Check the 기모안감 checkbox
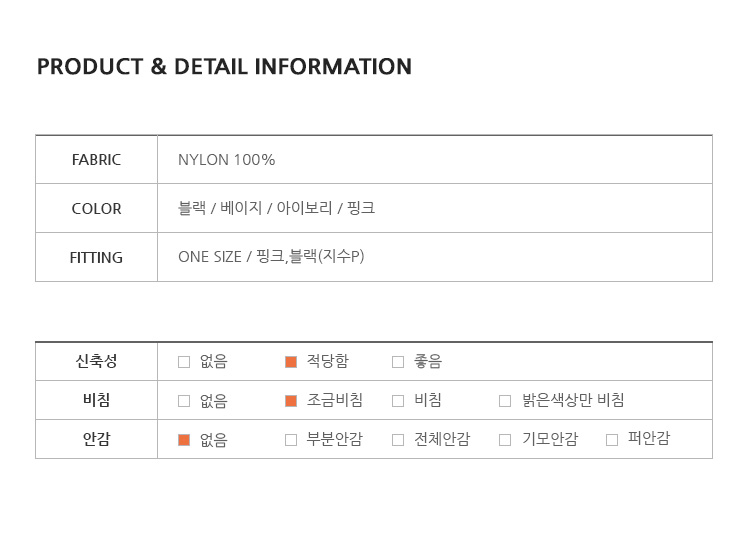This screenshot has width=750, height=555. click(505, 440)
